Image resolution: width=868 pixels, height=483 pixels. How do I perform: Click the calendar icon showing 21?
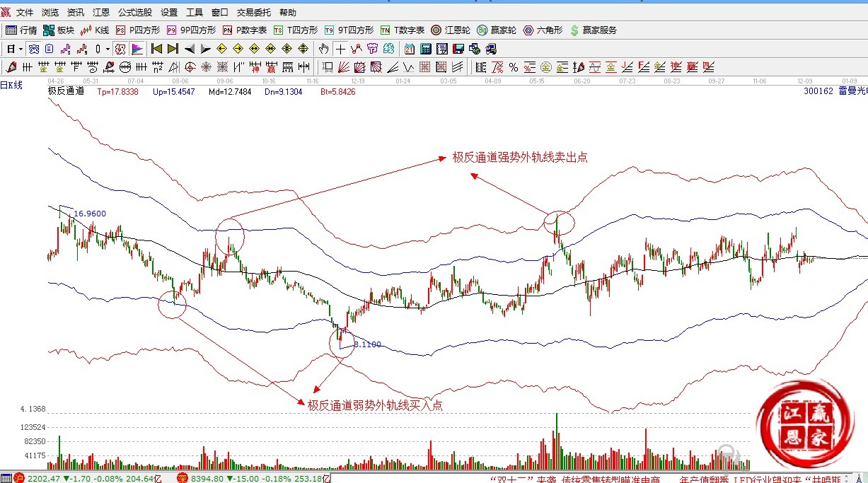tap(410, 49)
